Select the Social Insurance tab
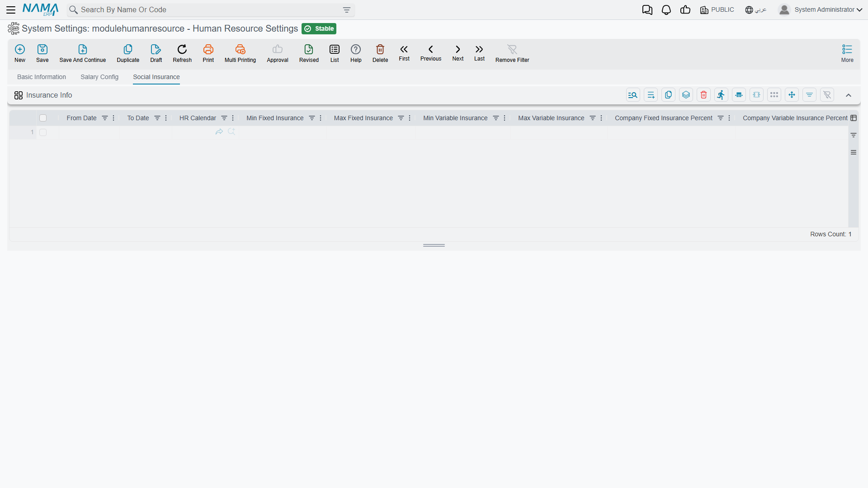The image size is (868, 488). click(x=156, y=77)
